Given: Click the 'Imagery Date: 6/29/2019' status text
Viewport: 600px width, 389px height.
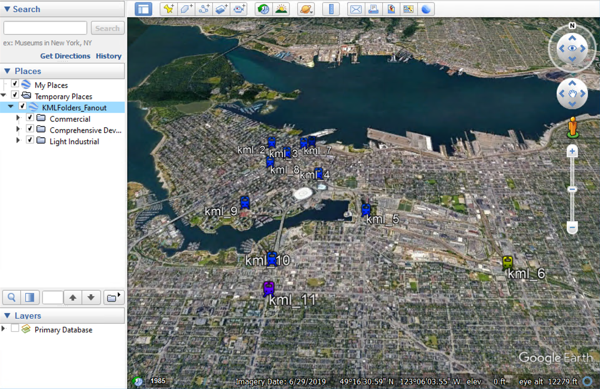Looking at the screenshot, I should [x=281, y=381].
